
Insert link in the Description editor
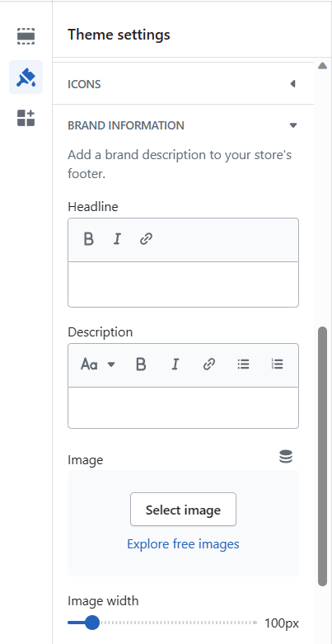[x=209, y=364]
